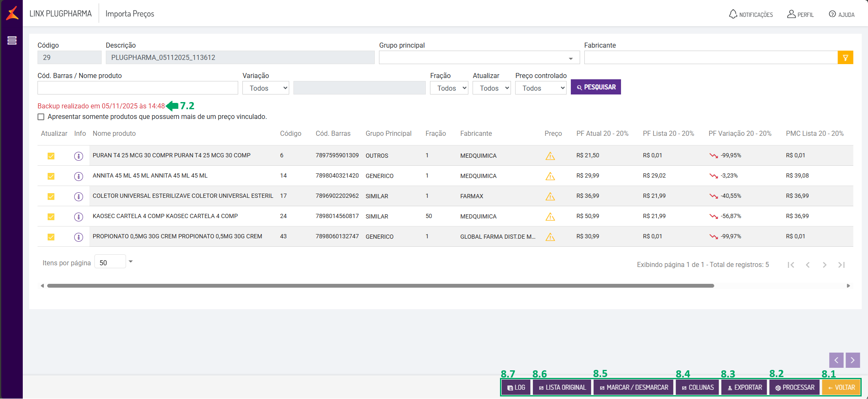Open the hamburger side menu
This screenshot has height=399, width=868.
12,40
